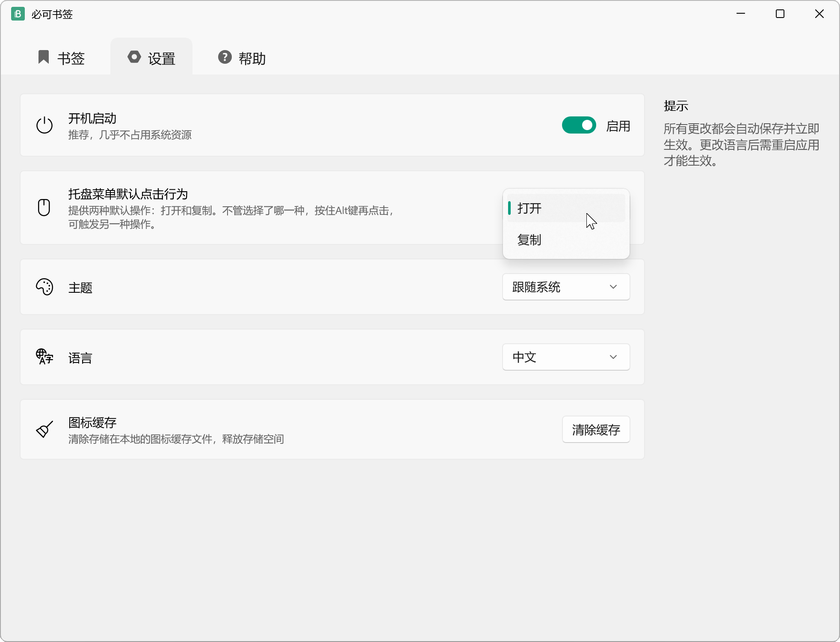840x642 pixels.
Task: Select 打开 in the dropdown list
Action: pyautogui.click(x=566, y=208)
